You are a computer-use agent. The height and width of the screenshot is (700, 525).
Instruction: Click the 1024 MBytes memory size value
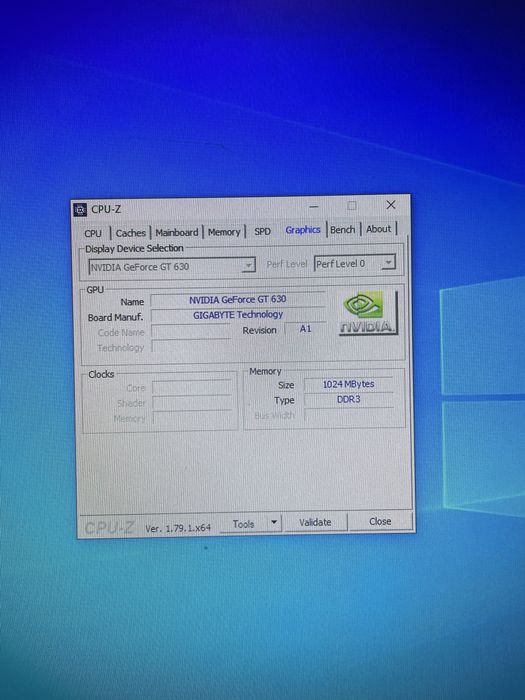pyautogui.click(x=349, y=384)
